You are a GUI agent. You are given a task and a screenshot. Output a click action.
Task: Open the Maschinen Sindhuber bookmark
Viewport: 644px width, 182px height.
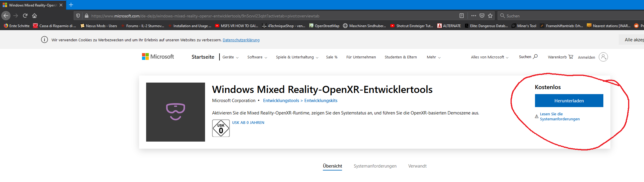tap(364, 26)
